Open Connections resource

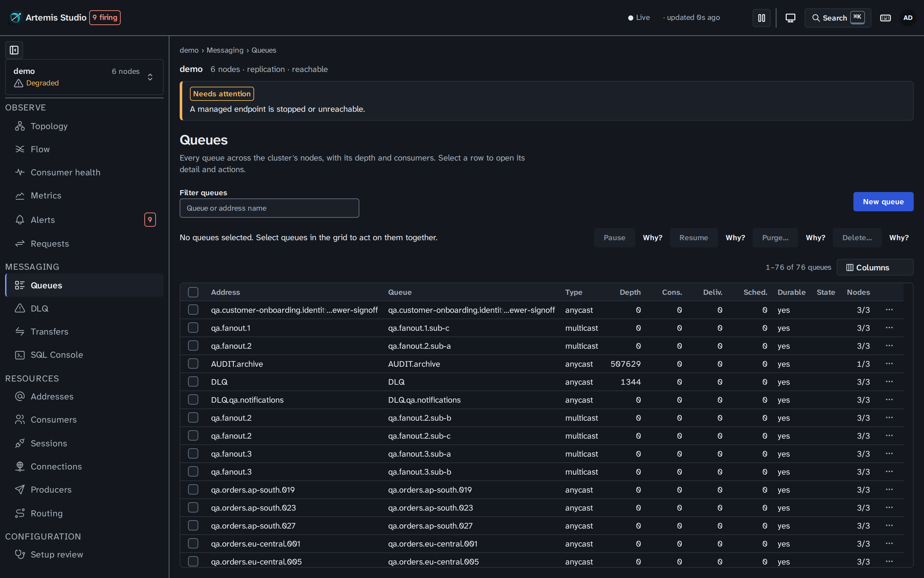coord(84,466)
